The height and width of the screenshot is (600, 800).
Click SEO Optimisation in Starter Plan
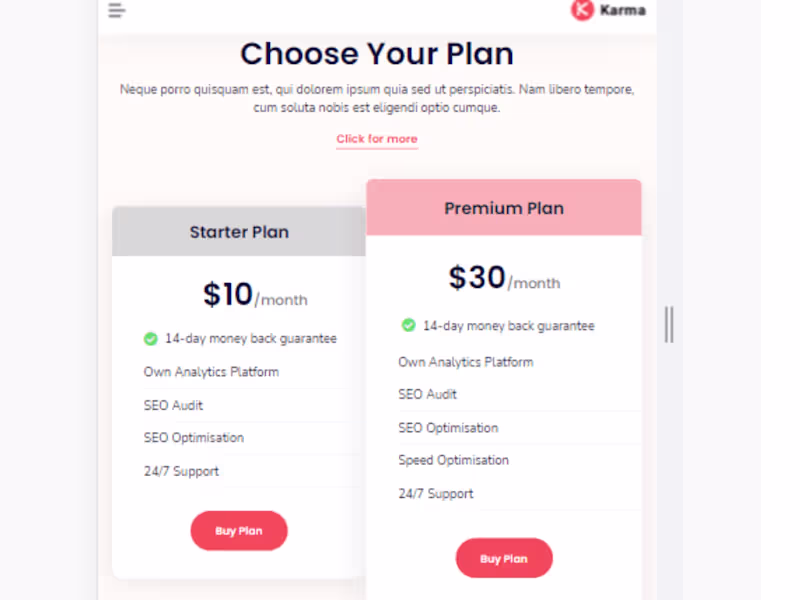pyautogui.click(x=194, y=438)
